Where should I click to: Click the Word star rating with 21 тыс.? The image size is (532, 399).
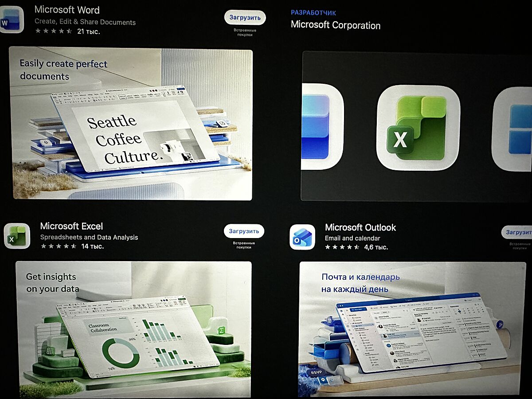[x=67, y=31]
